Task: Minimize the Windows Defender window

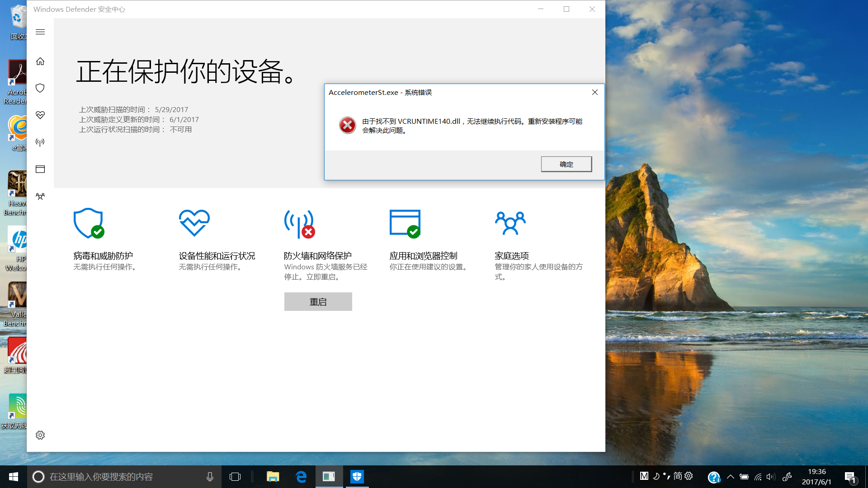Action: (x=541, y=9)
